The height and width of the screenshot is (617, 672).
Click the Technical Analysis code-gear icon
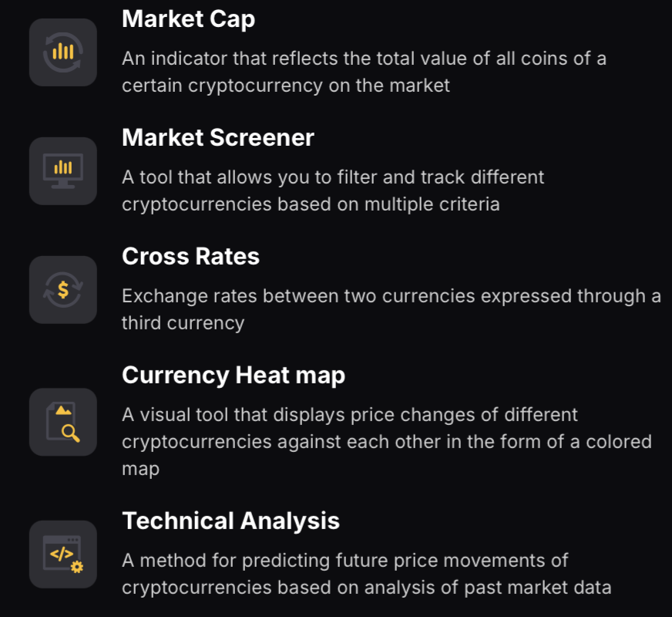coord(63,555)
